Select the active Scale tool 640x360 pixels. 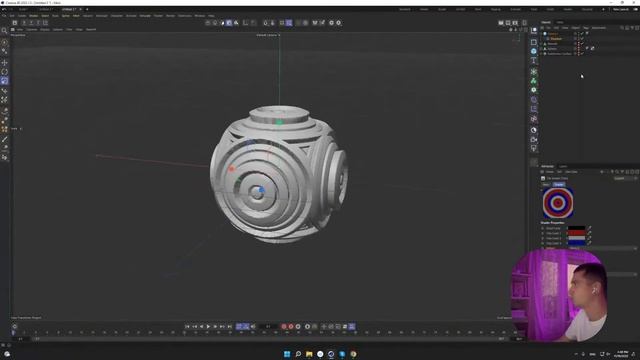click(4, 81)
